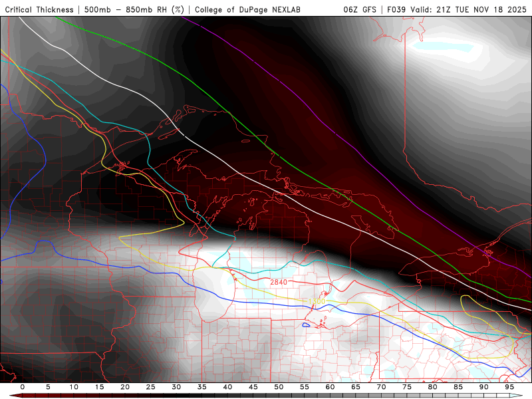Screen dimensions: 532x399
Task: Click the "5" colorbar scale label
Action: pos(48,387)
